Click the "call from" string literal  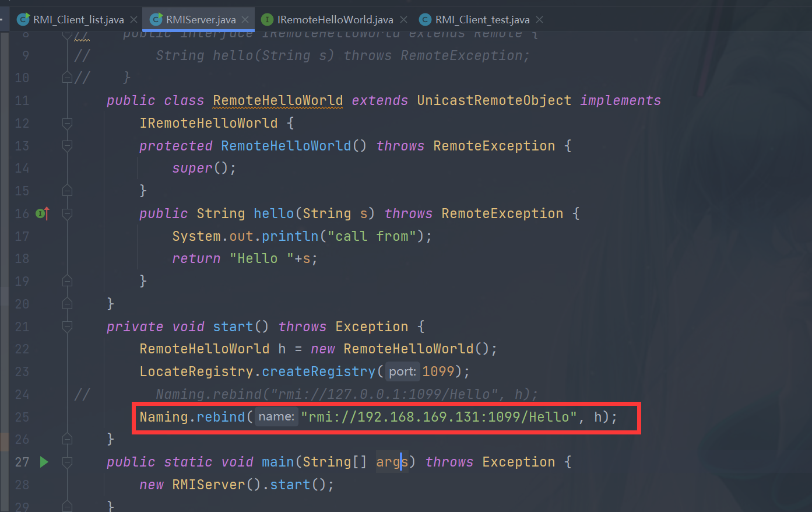tap(372, 236)
